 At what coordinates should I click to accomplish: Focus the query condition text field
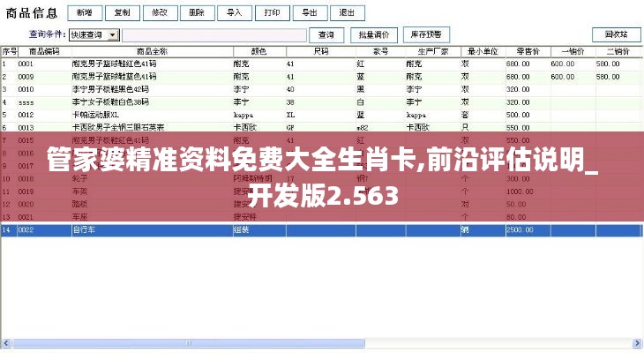pyautogui.click(x=214, y=35)
